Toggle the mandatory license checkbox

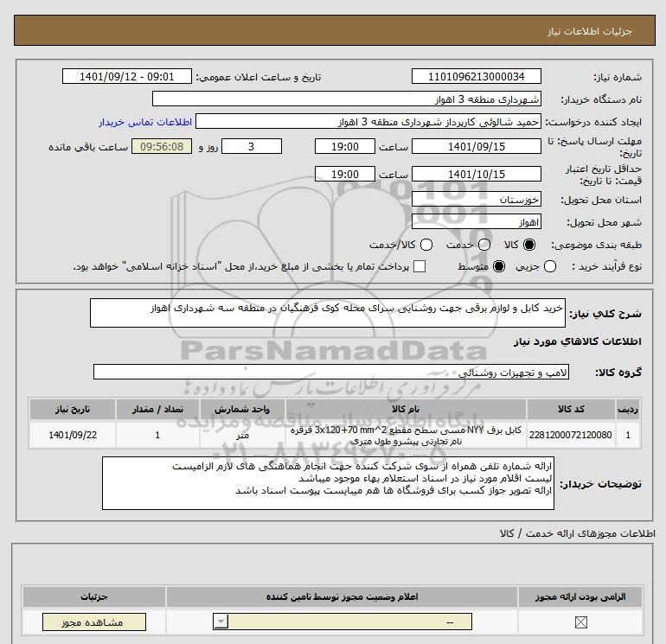(580, 622)
